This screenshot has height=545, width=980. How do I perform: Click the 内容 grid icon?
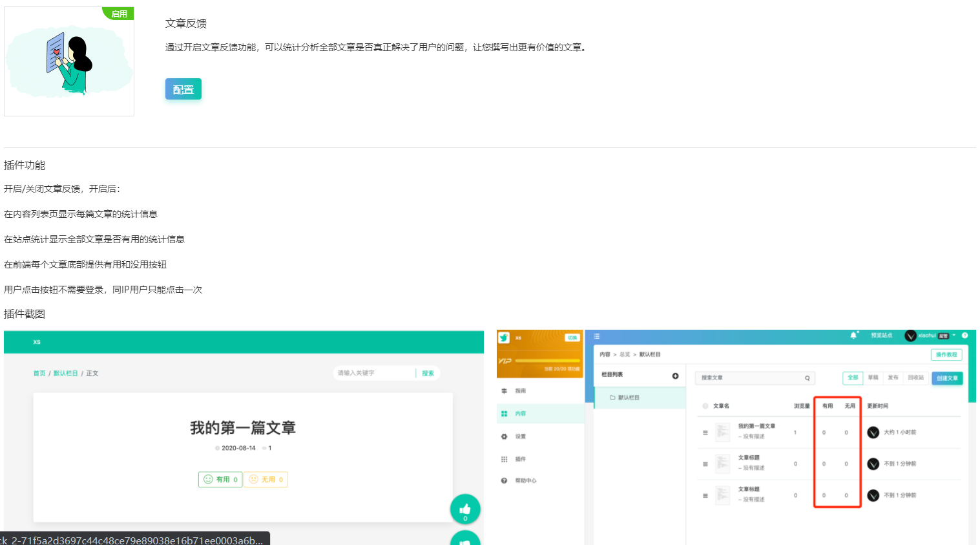pyautogui.click(x=504, y=414)
